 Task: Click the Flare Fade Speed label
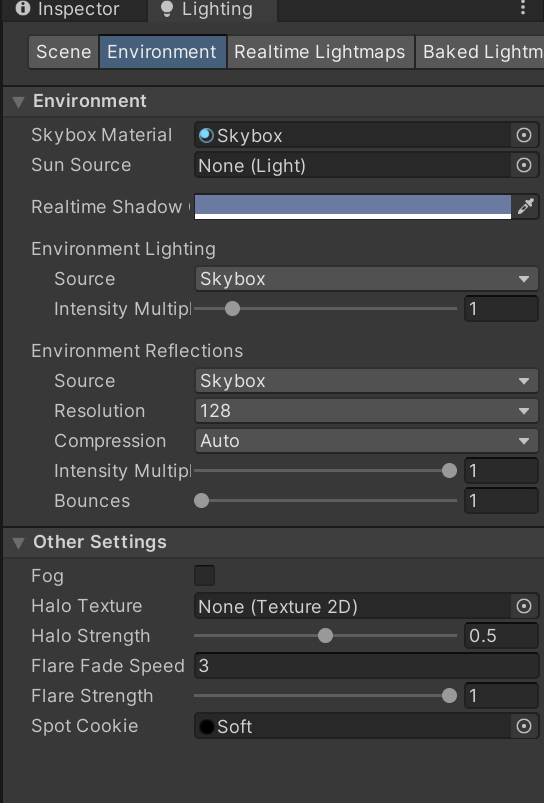108,666
